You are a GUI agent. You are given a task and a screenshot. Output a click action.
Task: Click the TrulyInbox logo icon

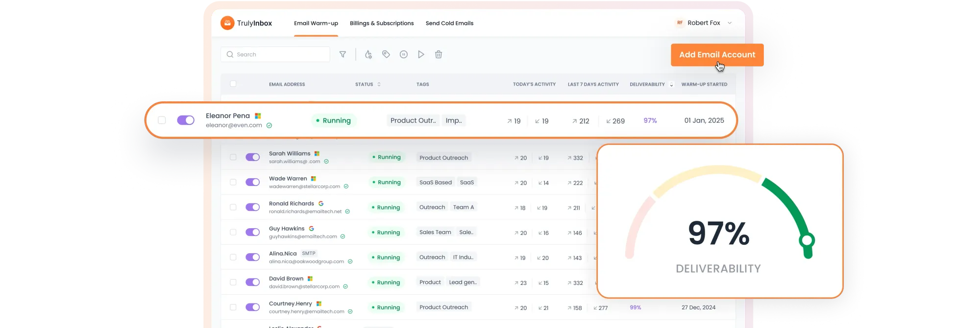(x=227, y=23)
